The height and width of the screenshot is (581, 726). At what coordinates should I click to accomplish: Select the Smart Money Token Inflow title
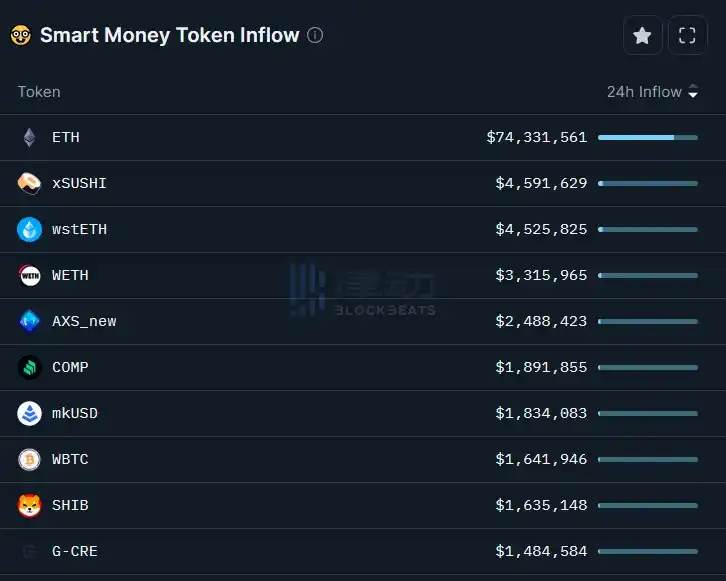(169, 35)
